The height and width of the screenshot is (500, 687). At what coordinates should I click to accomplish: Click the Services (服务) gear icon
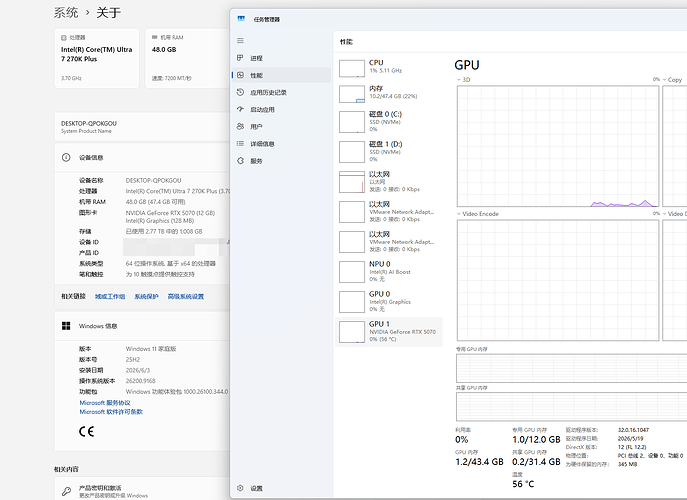(240, 161)
